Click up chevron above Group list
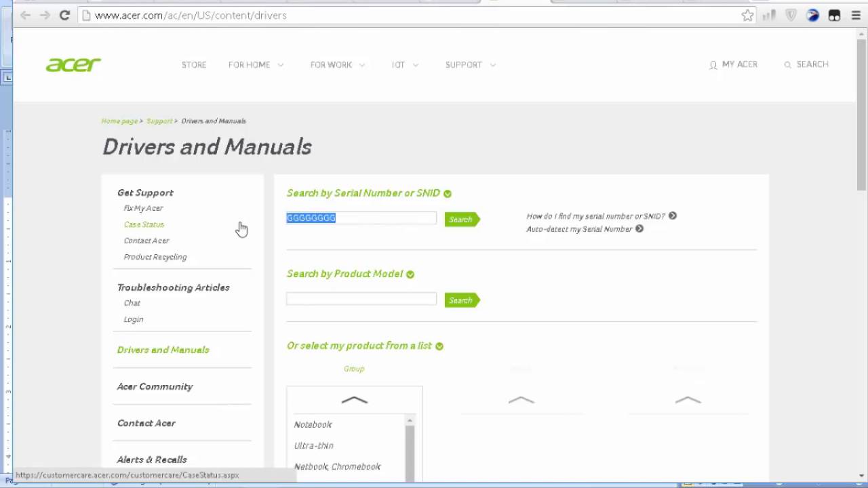The width and height of the screenshot is (868, 488). (354, 401)
